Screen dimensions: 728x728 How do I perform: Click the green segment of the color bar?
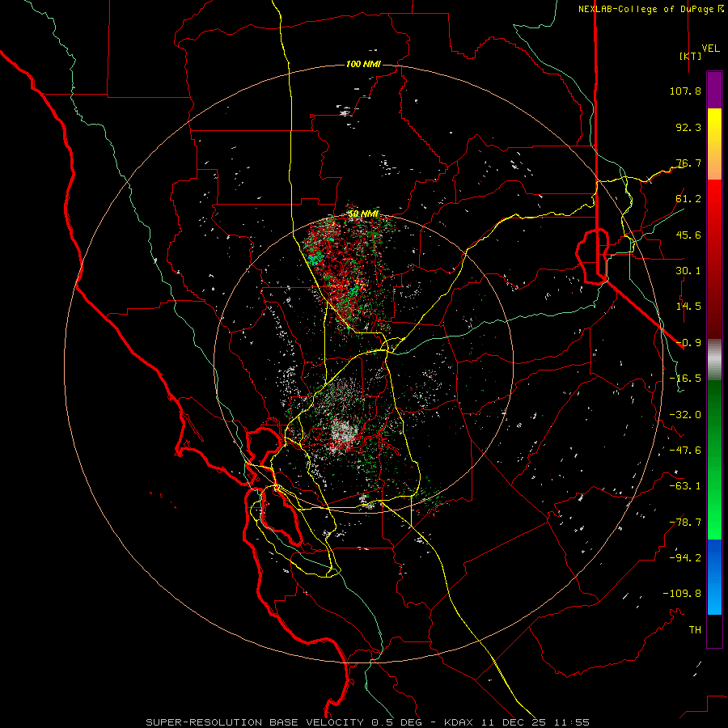(714, 459)
